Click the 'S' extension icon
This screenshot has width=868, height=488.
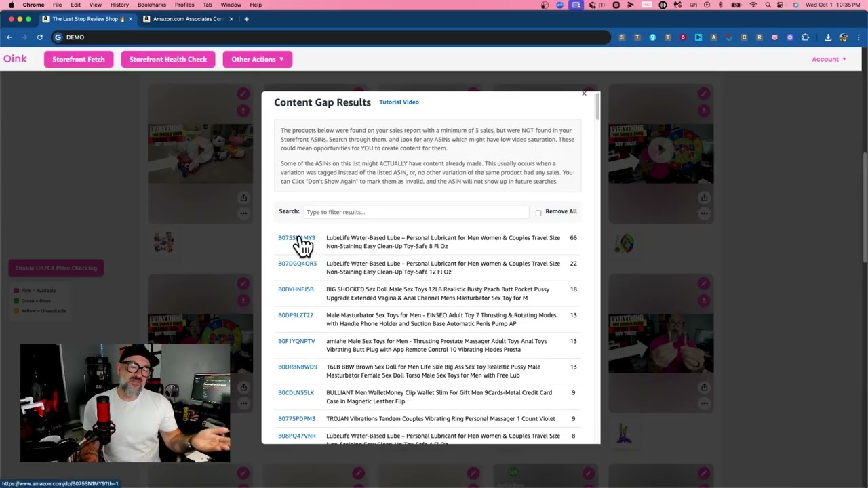click(622, 37)
